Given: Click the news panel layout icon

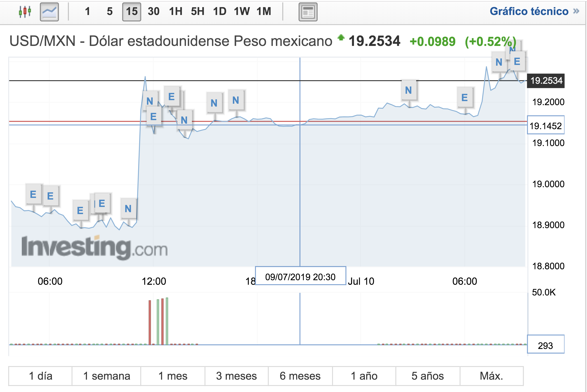Looking at the screenshot, I should (308, 12).
